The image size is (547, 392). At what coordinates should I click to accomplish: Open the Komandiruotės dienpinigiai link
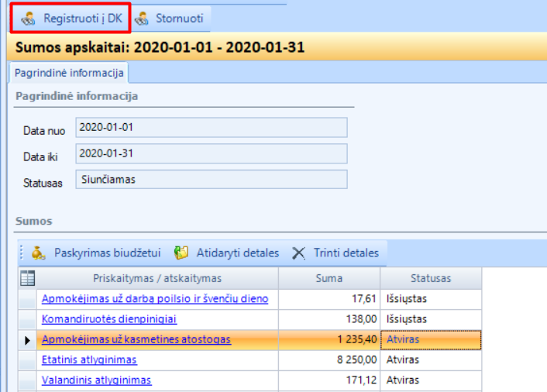point(109,318)
